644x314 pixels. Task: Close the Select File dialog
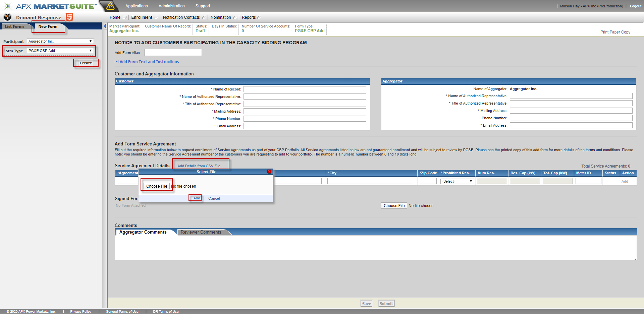tap(269, 172)
